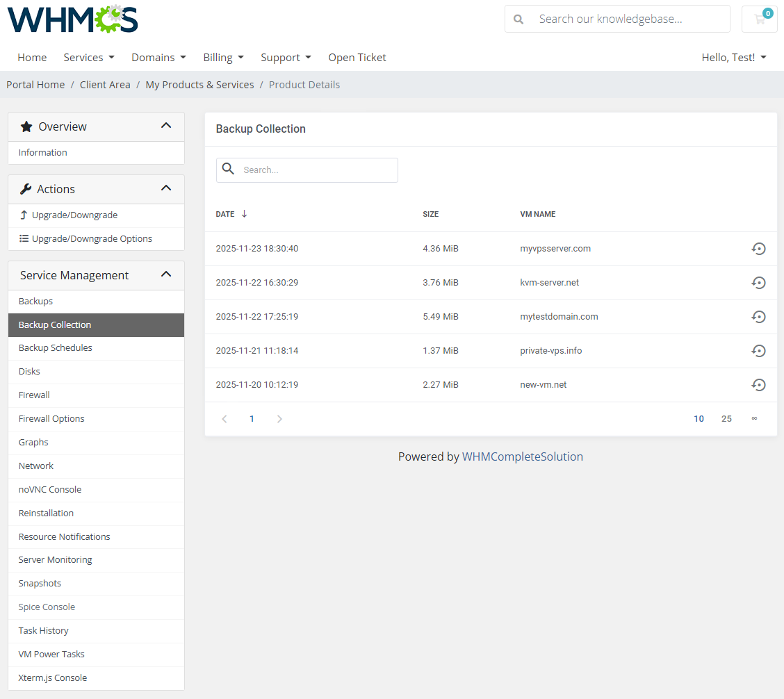
Task: Open WHMCompleteSolution link in footer
Action: coord(523,457)
